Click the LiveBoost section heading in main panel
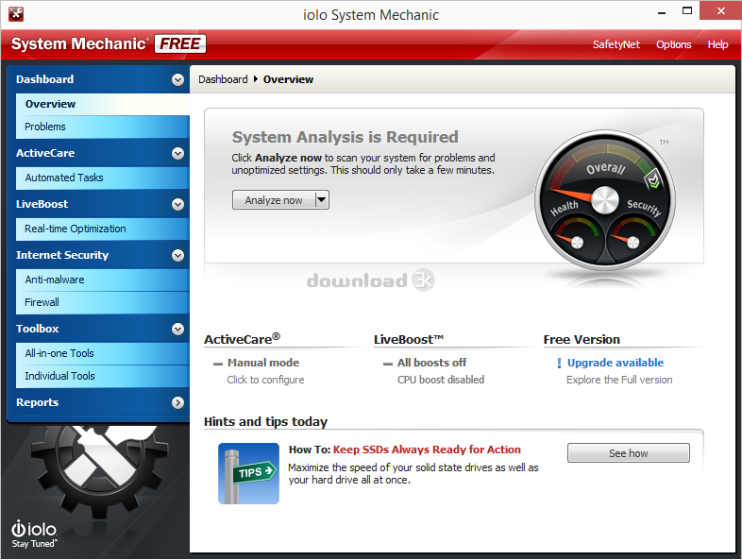Image resolution: width=742 pixels, height=560 pixels. pos(409,339)
